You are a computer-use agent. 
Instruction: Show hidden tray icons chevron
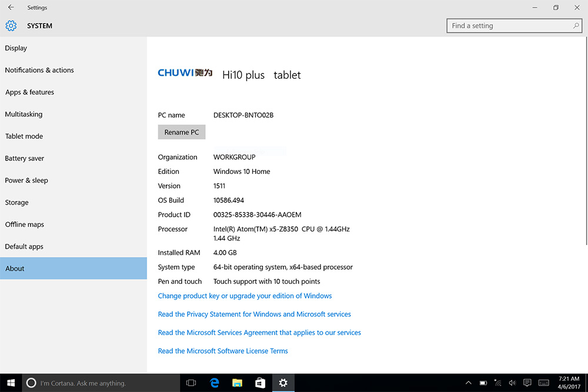(x=469, y=383)
